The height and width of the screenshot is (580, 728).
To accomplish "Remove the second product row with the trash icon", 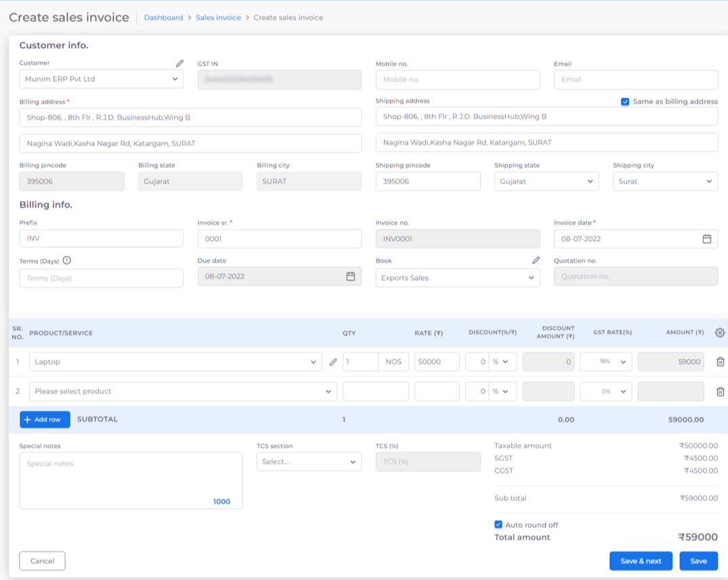I will coord(719,391).
